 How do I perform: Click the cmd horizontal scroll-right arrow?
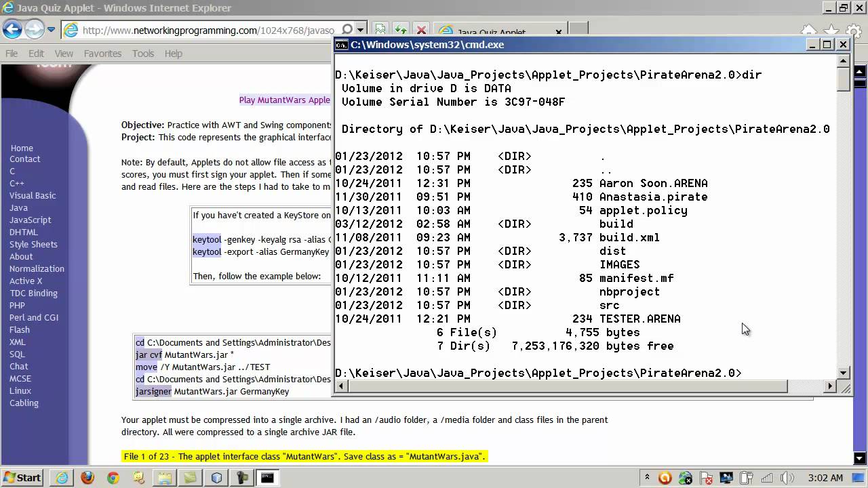click(x=831, y=386)
